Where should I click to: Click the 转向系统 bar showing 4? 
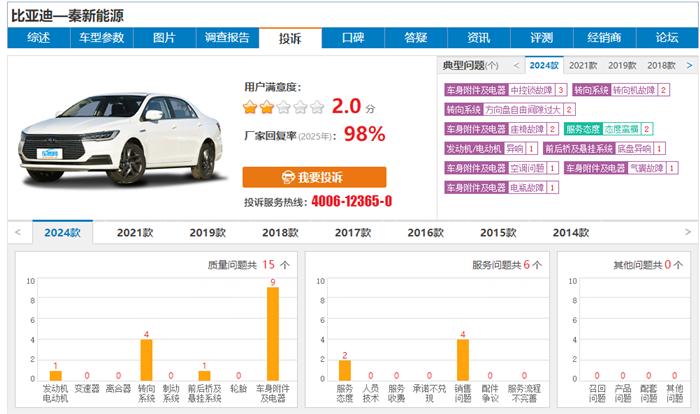[146, 360]
